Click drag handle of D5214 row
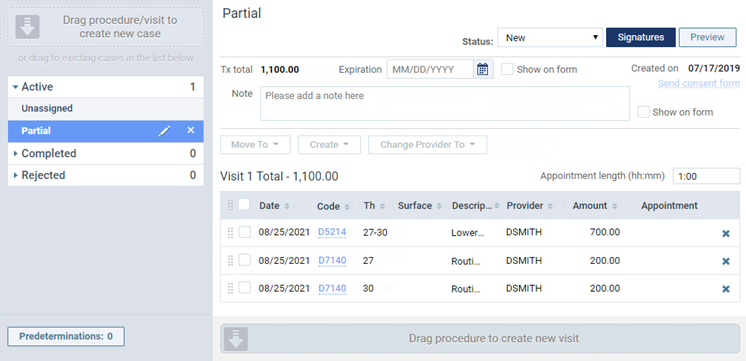 point(230,233)
